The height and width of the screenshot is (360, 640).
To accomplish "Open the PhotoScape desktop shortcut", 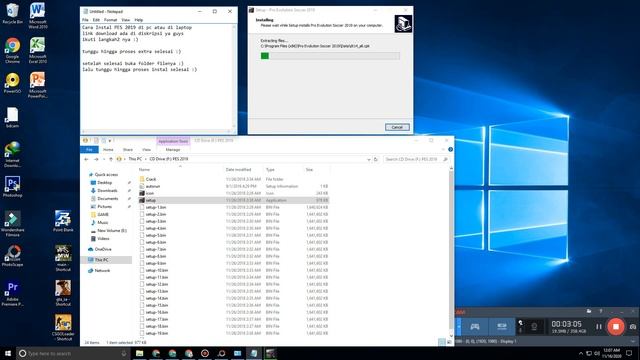I will (x=12, y=256).
